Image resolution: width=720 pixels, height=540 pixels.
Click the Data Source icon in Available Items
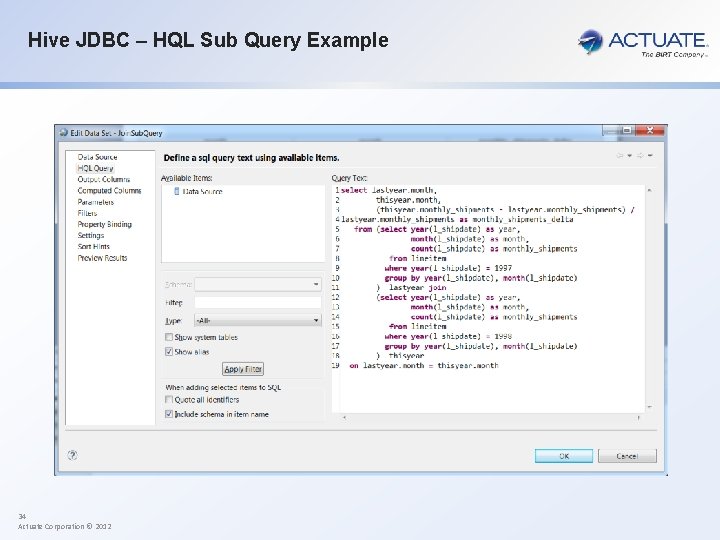(x=176, y=191)
